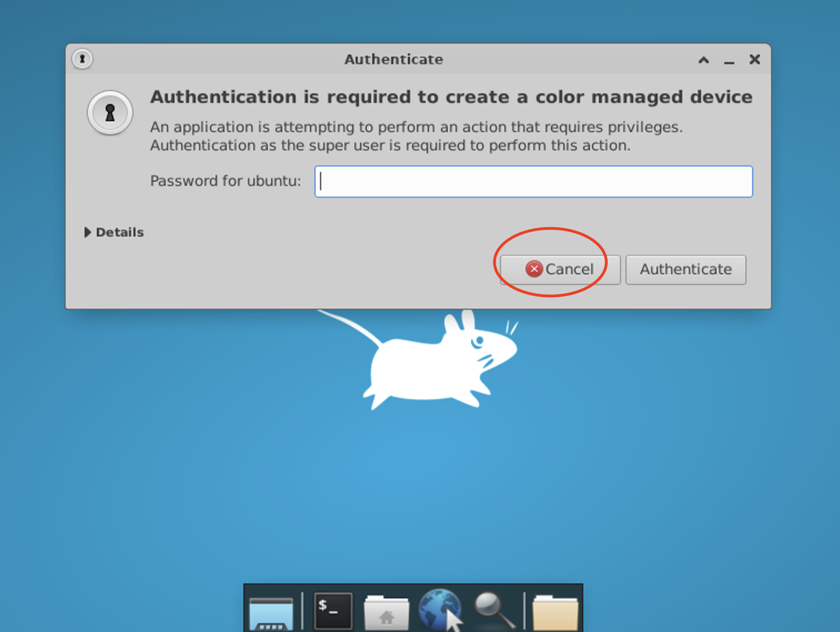Launch the terminal emulator from dock

[333, 611]
